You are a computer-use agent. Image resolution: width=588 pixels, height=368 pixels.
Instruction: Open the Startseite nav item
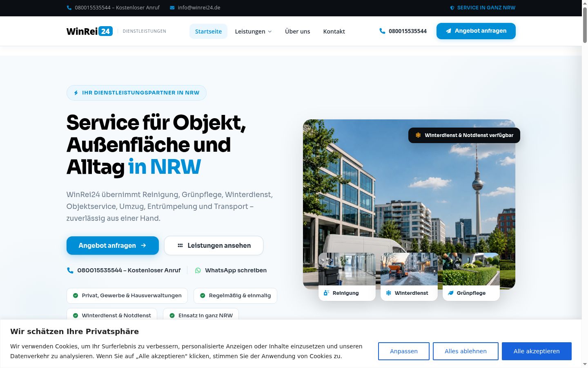click(208, 31)
